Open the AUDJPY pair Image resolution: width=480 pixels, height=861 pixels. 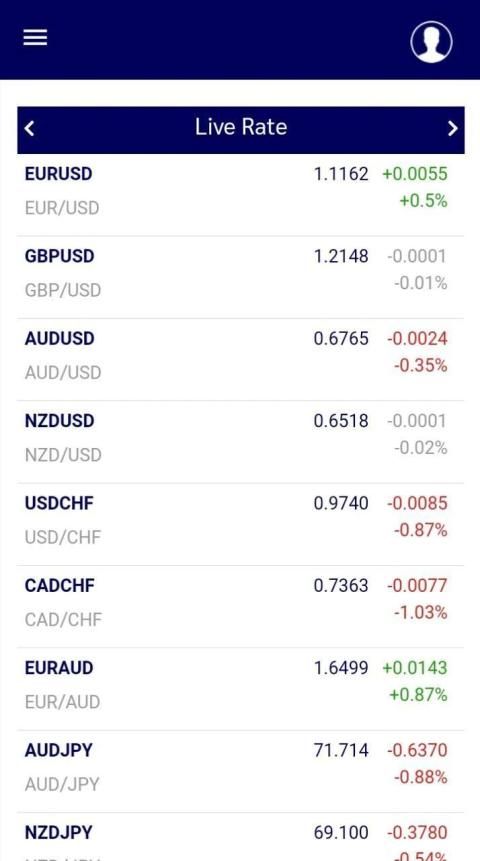[241, 771]
